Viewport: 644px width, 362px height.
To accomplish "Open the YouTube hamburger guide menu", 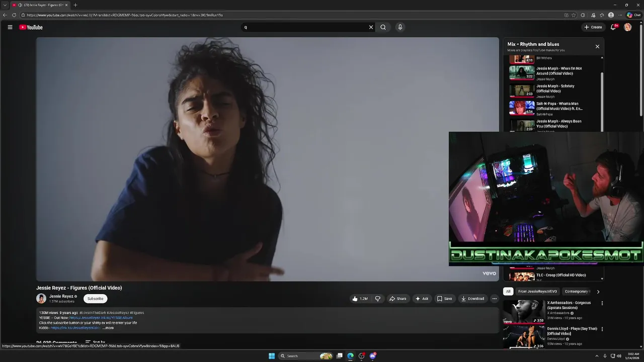I will [10, 27].
